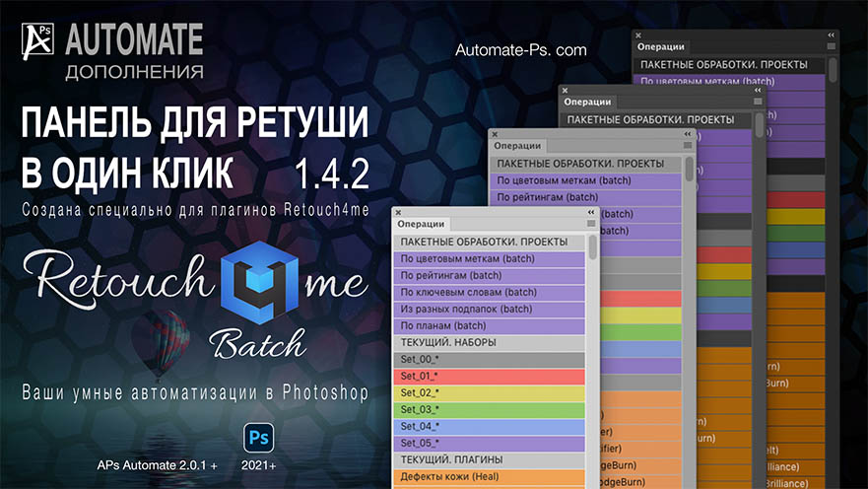868x489 pixels.
Task: Select the green row in rearmost panel
Action: point(796,234)
